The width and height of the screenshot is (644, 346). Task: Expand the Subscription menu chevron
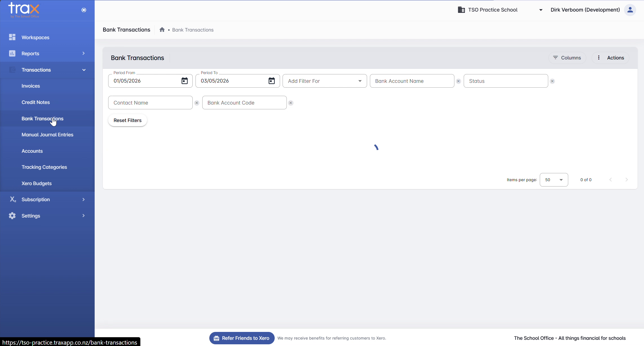click(83, 199)
